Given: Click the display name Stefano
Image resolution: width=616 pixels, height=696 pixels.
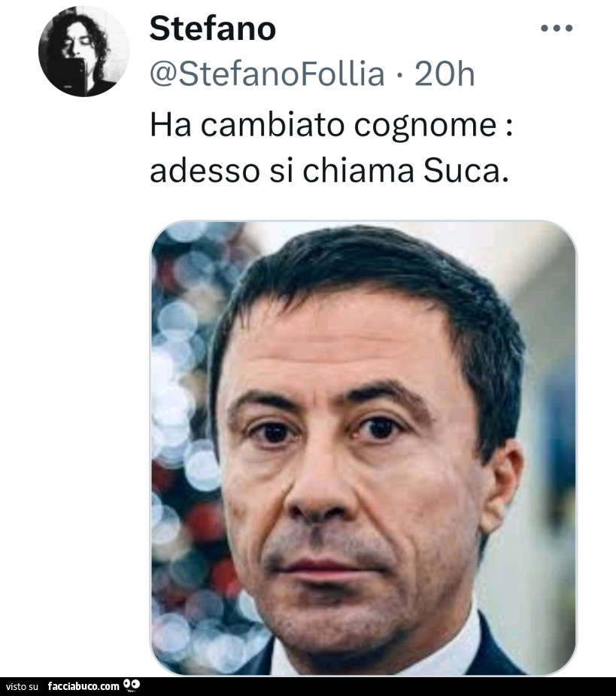Looking at the screenshot, I should (x=213, y=28).
